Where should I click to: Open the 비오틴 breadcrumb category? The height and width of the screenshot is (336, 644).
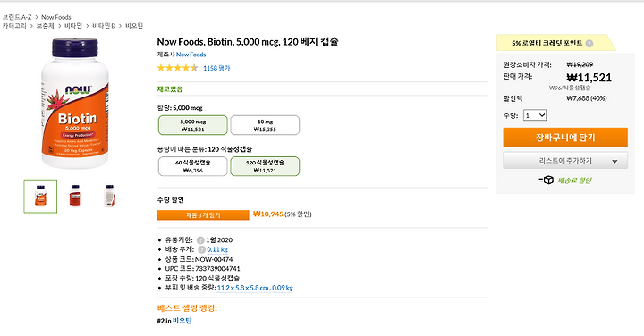click(134, 26)
